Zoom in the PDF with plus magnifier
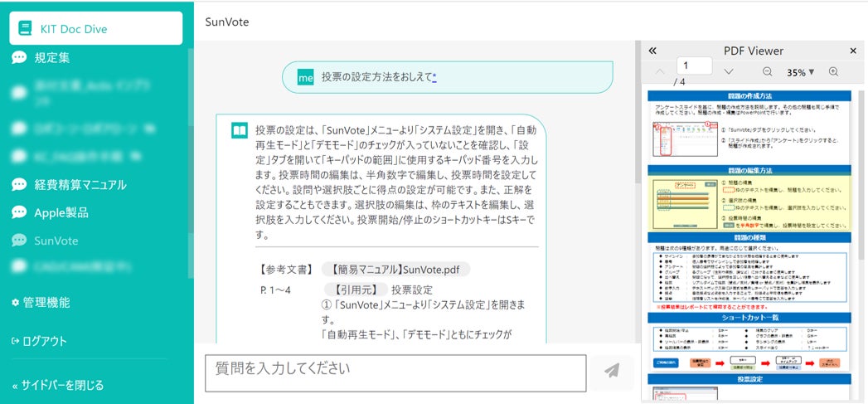The image size is (868, 404). (x=834, y=71)
